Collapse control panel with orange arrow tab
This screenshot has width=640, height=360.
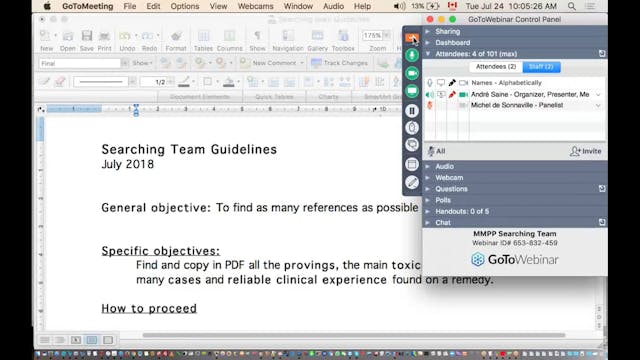[412, 38]
